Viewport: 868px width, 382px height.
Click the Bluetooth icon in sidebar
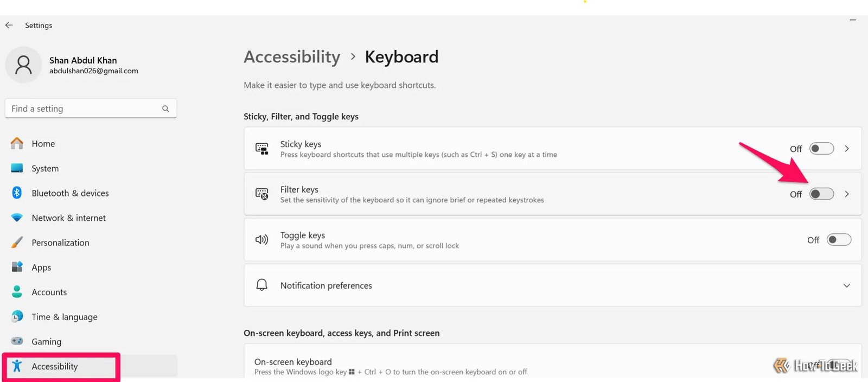coord(17,193)
